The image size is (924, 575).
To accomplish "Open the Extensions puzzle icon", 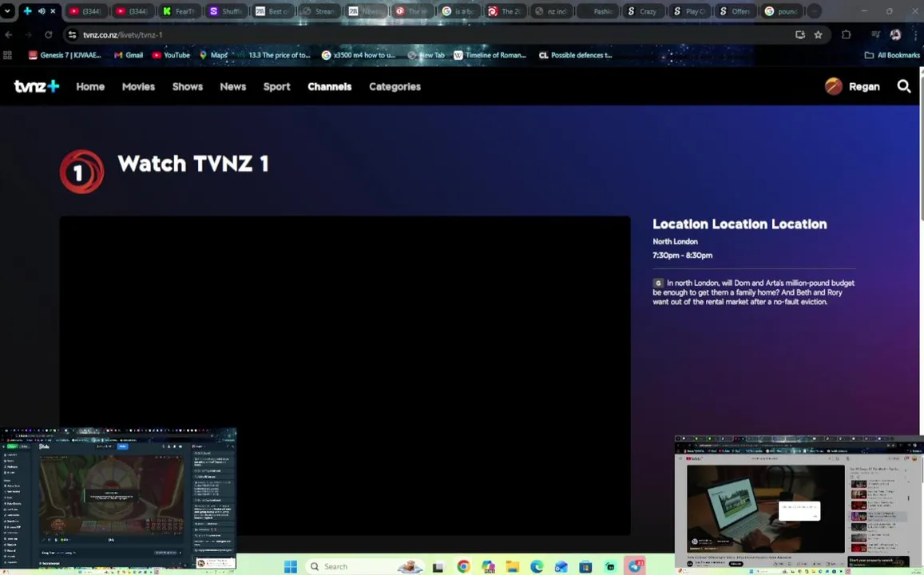I will click(x=847, y=35).
